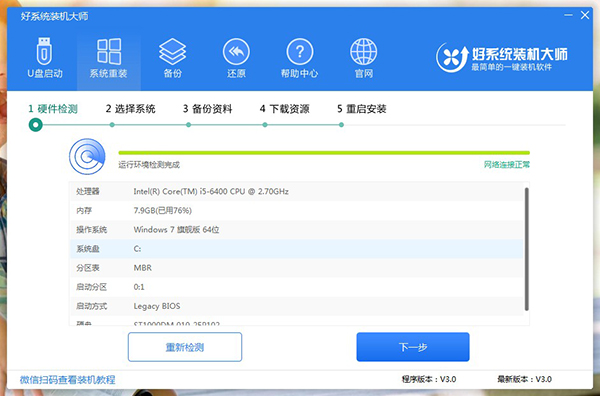Viewport: 600px width, 396px height.
Task: Click the 好系统装机大师 brand logo
Action: (502, 57)
